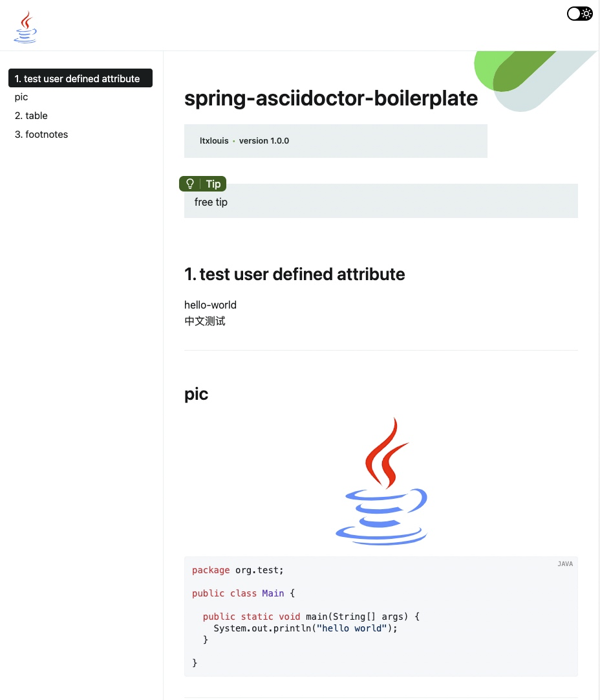Jump to "2. table" sidebar link

click(x=31, y=116)
